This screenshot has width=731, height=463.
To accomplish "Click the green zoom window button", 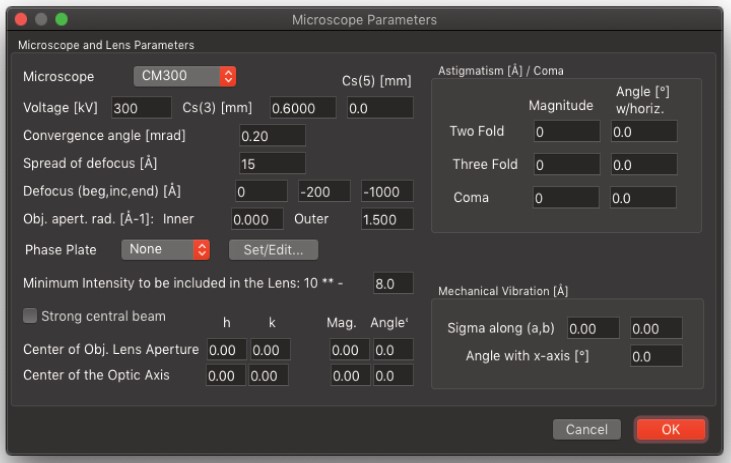I will (x=61, y=19).
